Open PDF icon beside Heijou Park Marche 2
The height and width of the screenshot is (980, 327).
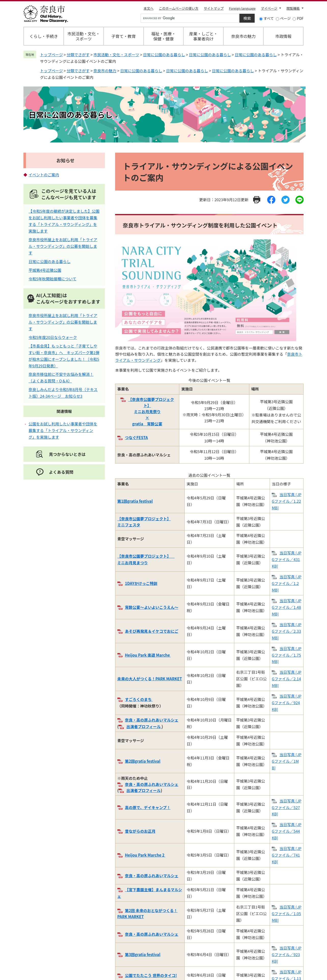pyautogui.click(x=120, y=855)
